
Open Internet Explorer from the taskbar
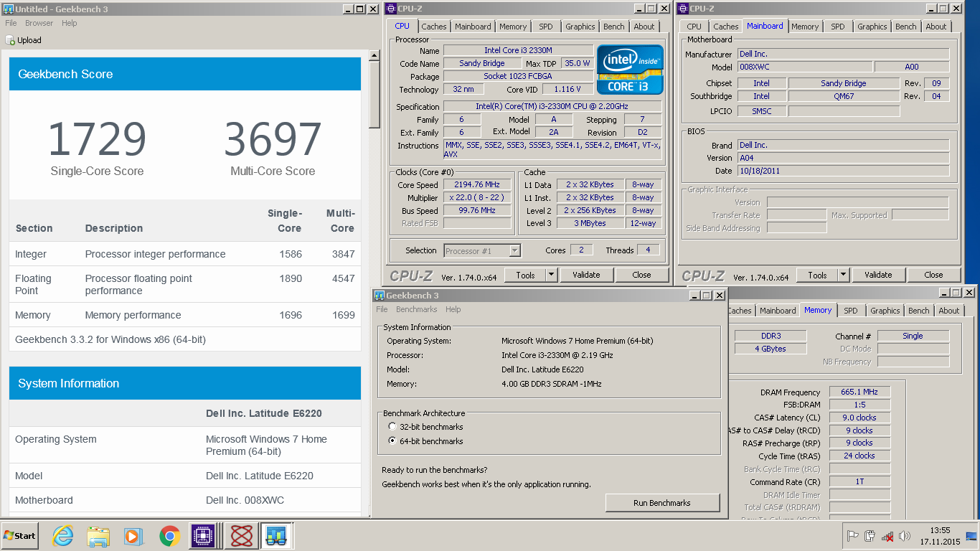click(64, 535)
